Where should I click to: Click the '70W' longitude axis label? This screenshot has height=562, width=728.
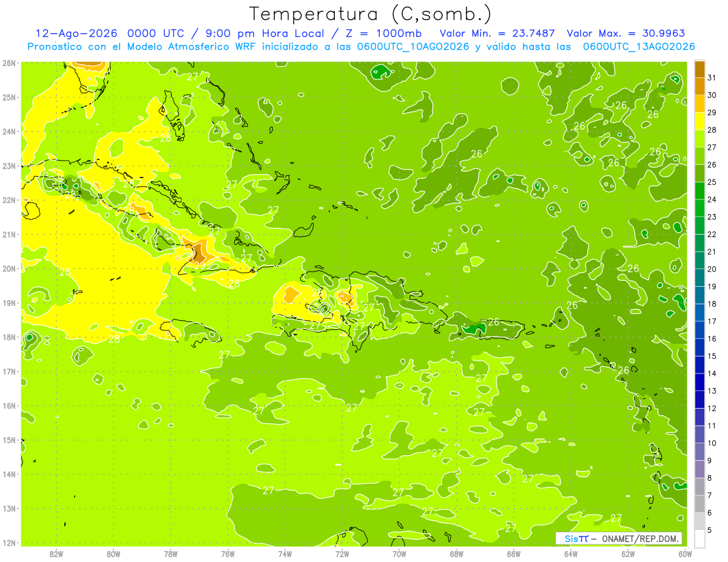coord(399,554)
